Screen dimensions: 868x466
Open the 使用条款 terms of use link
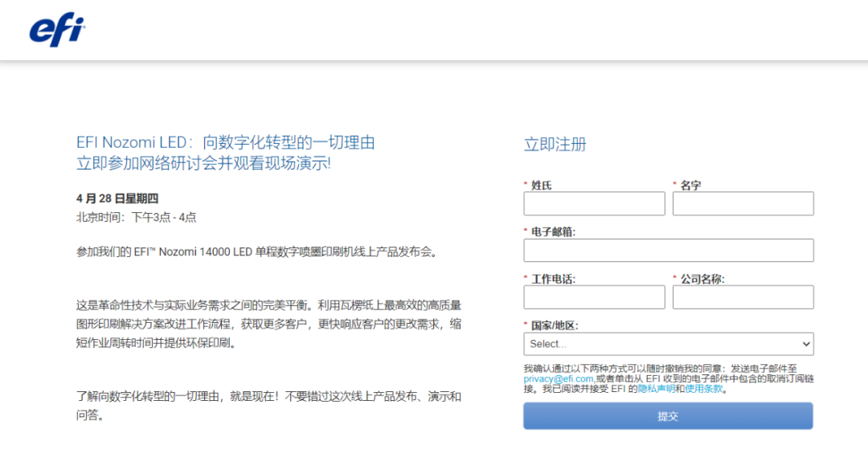pos(703,389)
